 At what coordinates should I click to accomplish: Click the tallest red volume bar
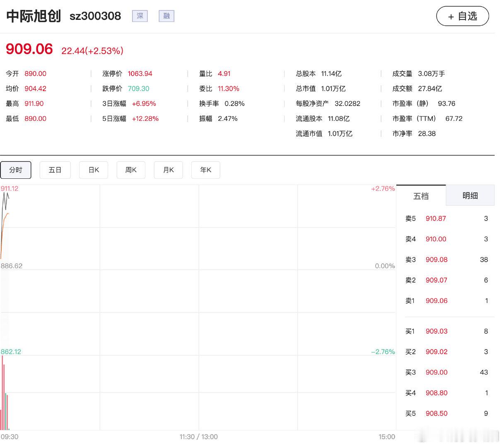click(2, 393)
